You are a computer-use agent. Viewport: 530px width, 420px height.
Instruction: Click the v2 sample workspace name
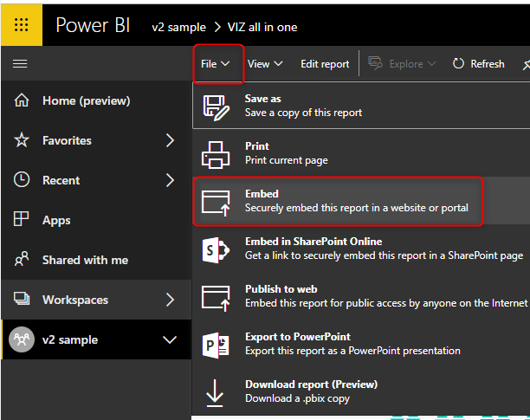pyautogui.click(x=70, y=339)
